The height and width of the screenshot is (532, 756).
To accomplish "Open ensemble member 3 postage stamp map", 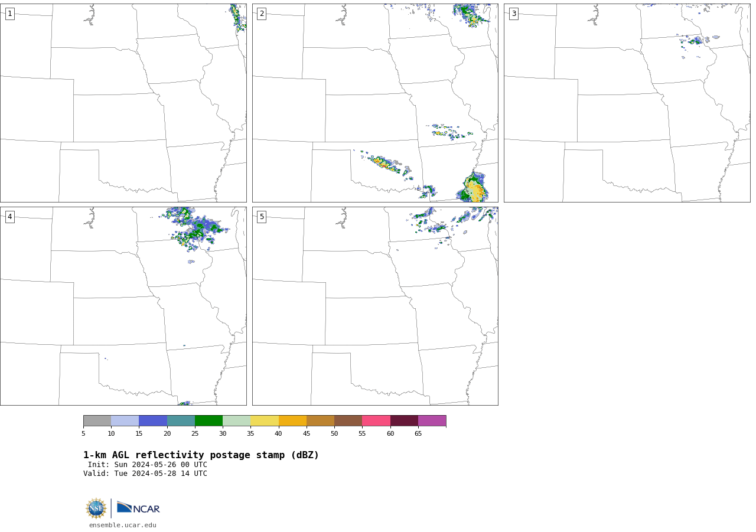I will 627,103.
